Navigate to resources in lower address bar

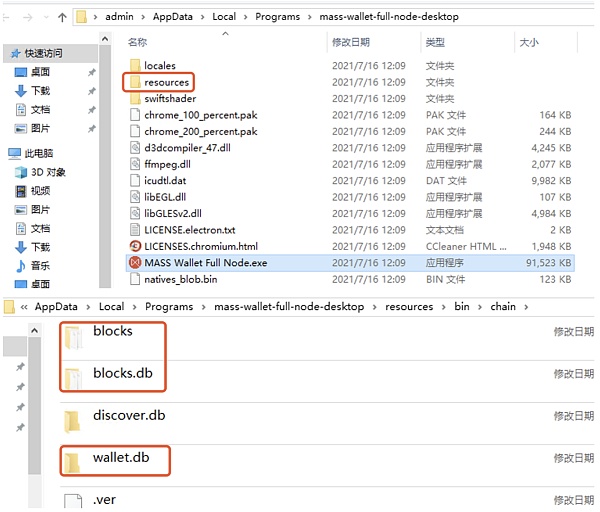409,307
